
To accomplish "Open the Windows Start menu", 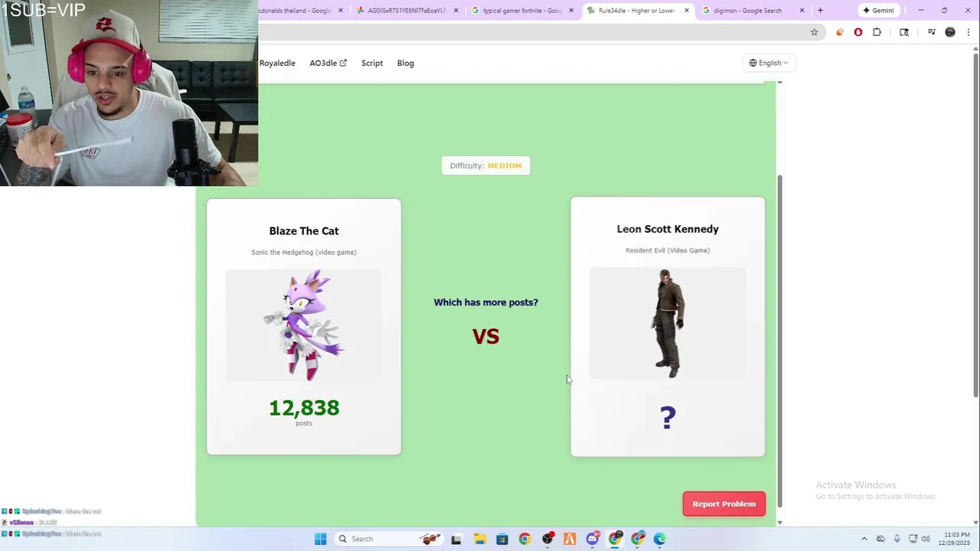I will (320, 539).
